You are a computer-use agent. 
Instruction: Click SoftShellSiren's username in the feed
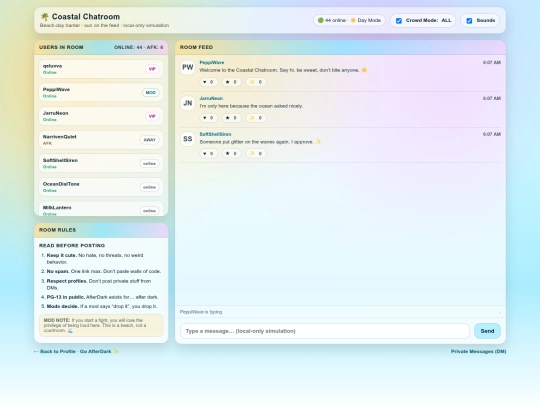click(215, 134)
